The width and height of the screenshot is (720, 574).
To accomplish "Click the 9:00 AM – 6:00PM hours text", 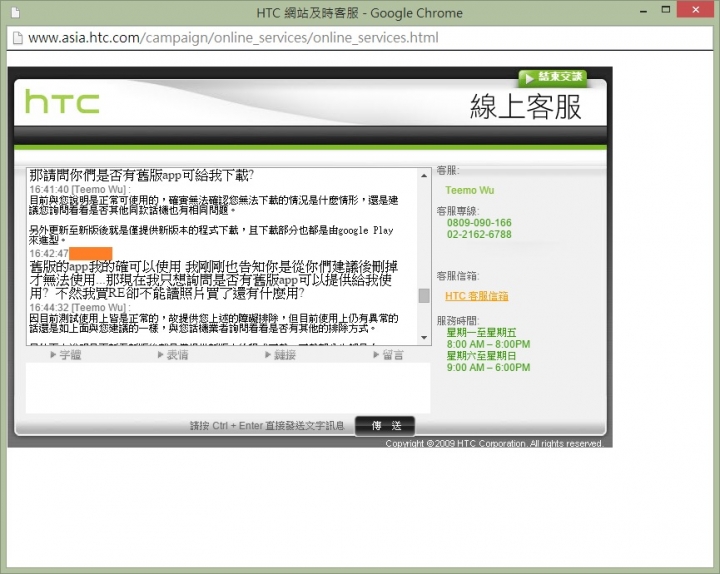I will coord(488,367).
